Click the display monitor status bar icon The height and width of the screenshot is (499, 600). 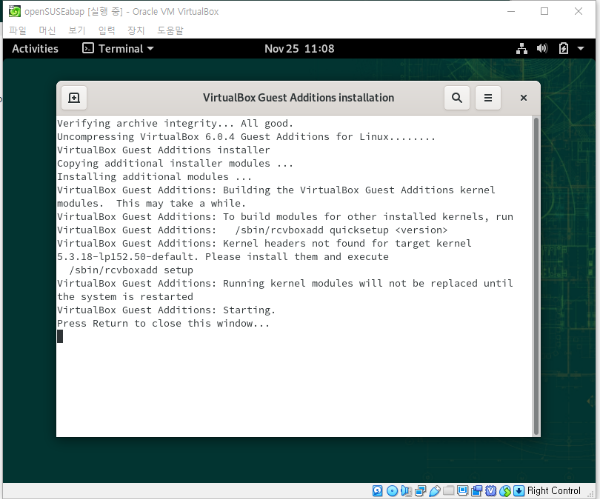(463, 491)
